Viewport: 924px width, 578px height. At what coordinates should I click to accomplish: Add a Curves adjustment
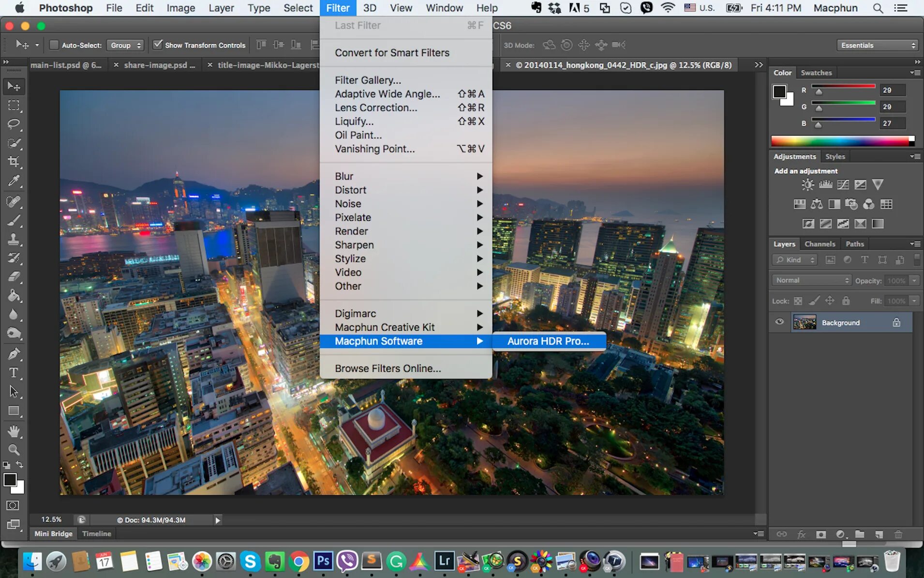(843, 184)
